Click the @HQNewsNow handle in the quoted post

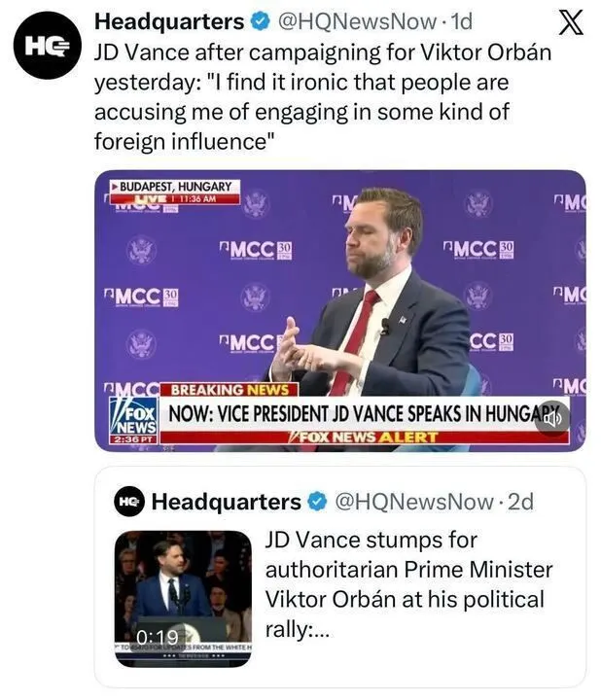(x=415, y=502)
